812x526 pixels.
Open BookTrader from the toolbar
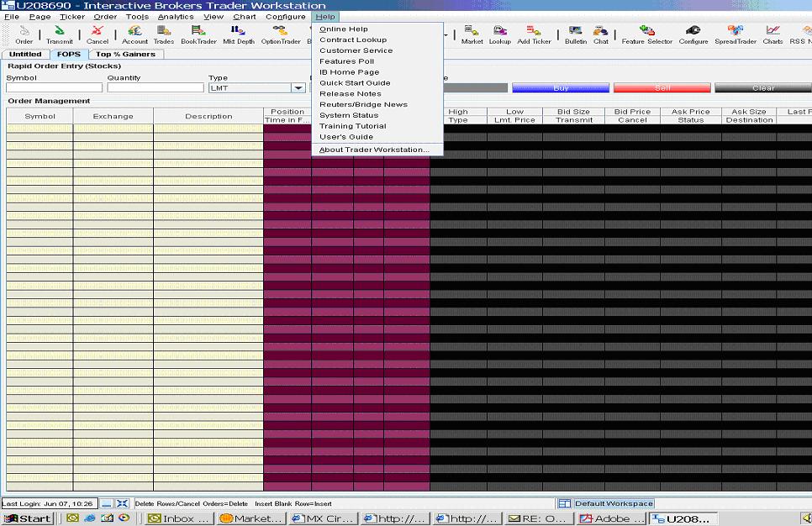198,34
